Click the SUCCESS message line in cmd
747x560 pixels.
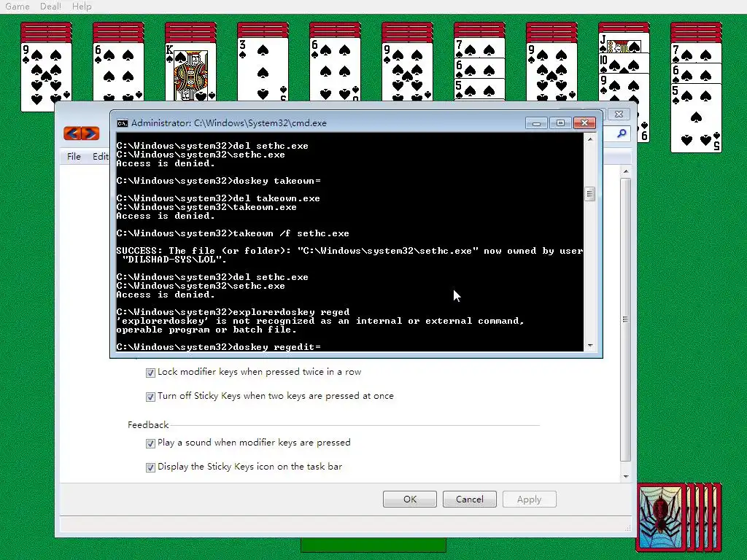pos(349,255)
